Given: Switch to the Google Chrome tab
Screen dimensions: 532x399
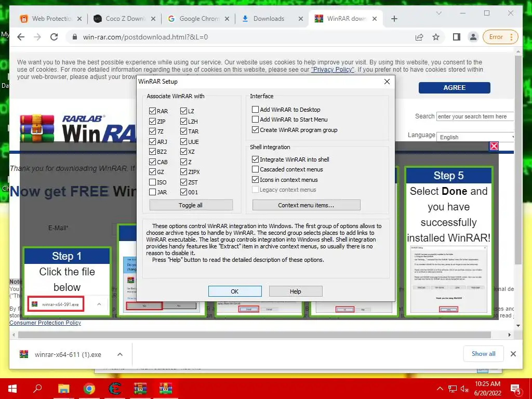Looking at the screenshot, I should [x=198, y=19].
